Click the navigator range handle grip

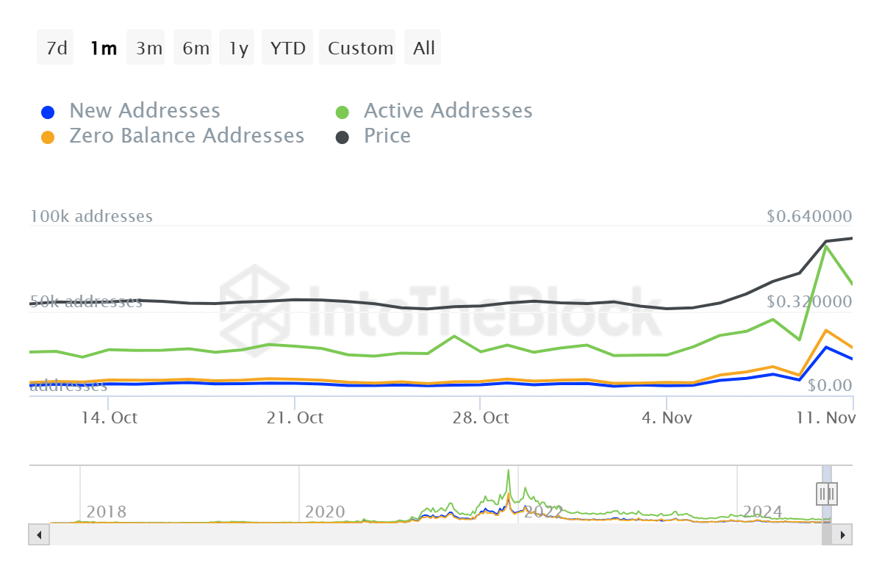point(827,493)
